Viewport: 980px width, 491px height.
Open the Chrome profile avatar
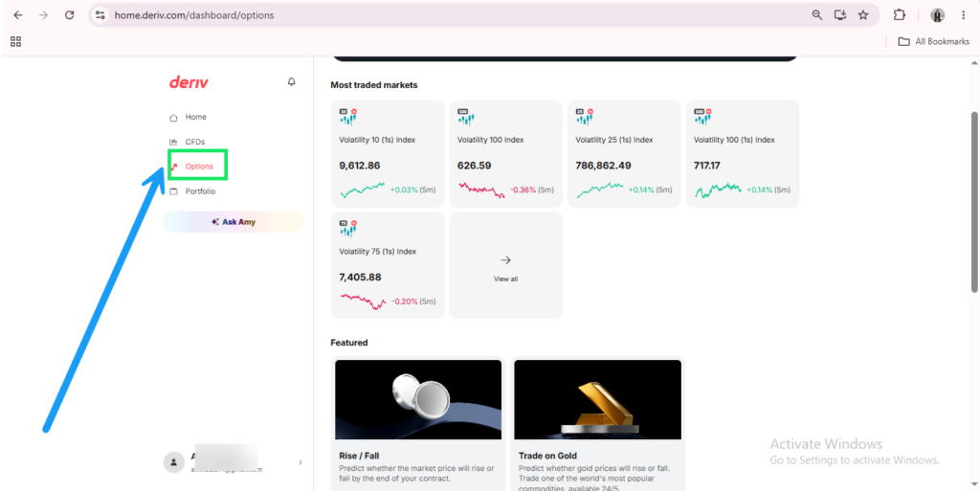point(938,15)
